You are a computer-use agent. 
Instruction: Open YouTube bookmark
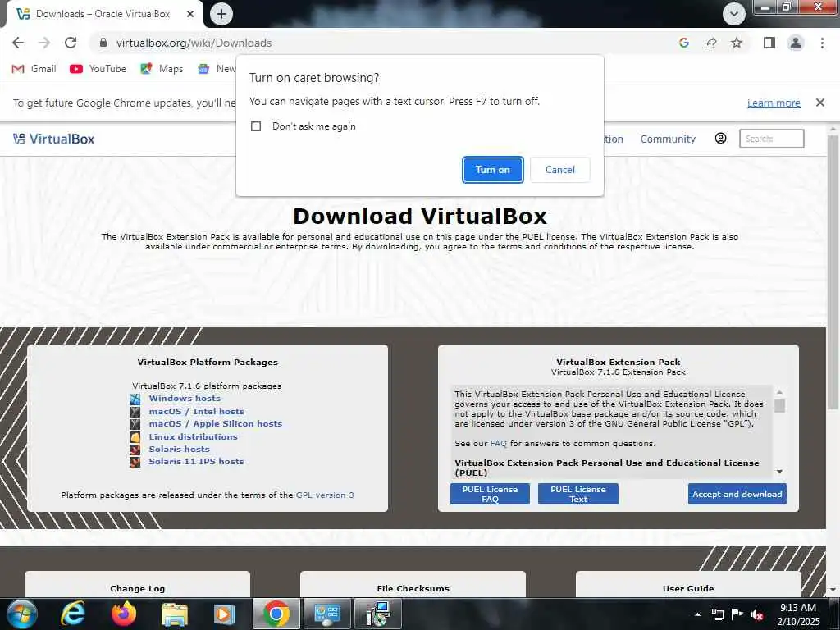click(x=98, y=69)
